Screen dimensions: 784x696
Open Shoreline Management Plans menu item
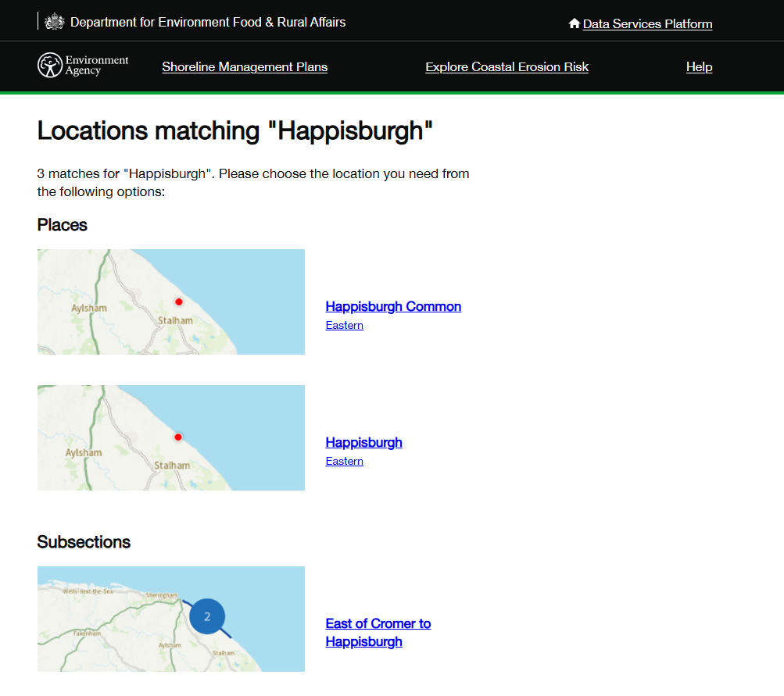click(x=245, y=67)
